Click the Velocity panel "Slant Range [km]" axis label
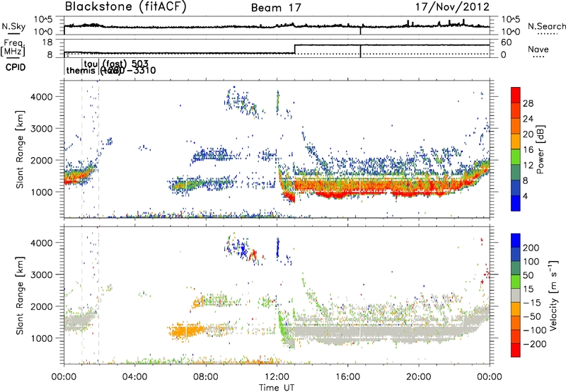This screenshot has width=566, height=392. [x=20, y=295]
